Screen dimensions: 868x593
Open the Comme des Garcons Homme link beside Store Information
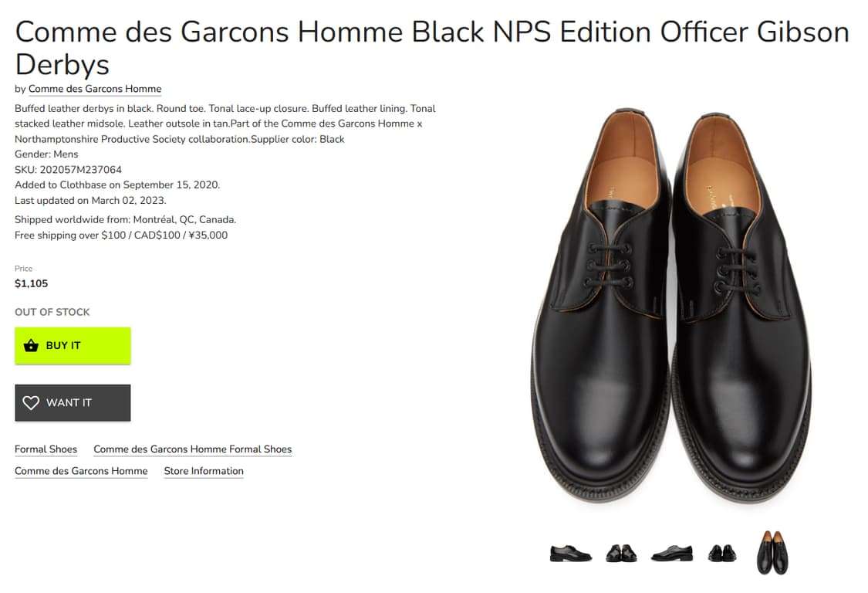point(81,471)
